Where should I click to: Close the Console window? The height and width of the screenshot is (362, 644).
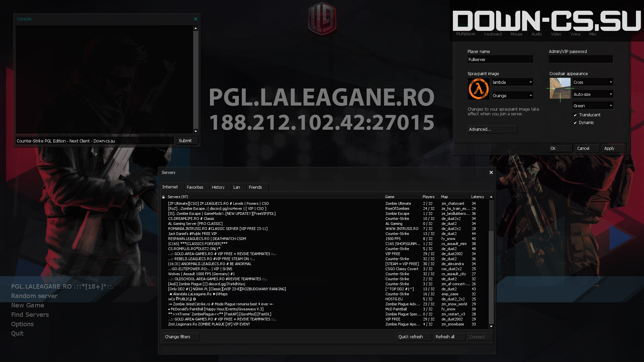(x=196, y=19)
